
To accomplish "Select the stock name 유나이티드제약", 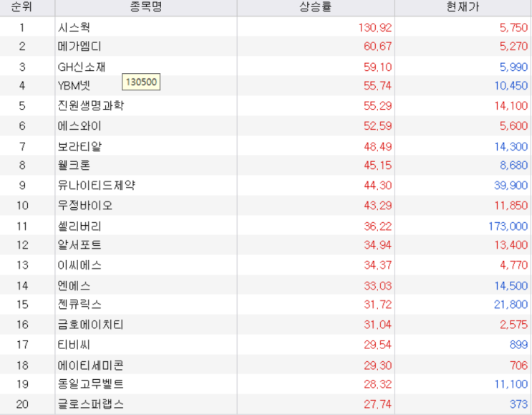I will [x=97, y=185].
